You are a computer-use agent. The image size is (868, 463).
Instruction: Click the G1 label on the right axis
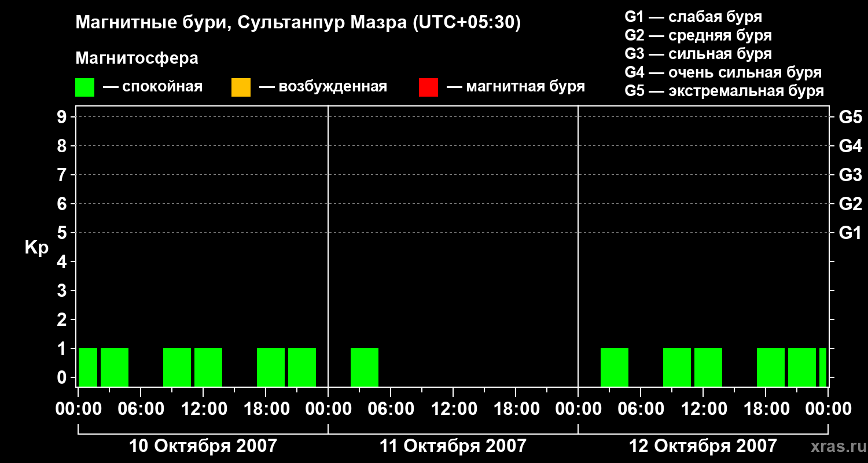tap(850, 233)
